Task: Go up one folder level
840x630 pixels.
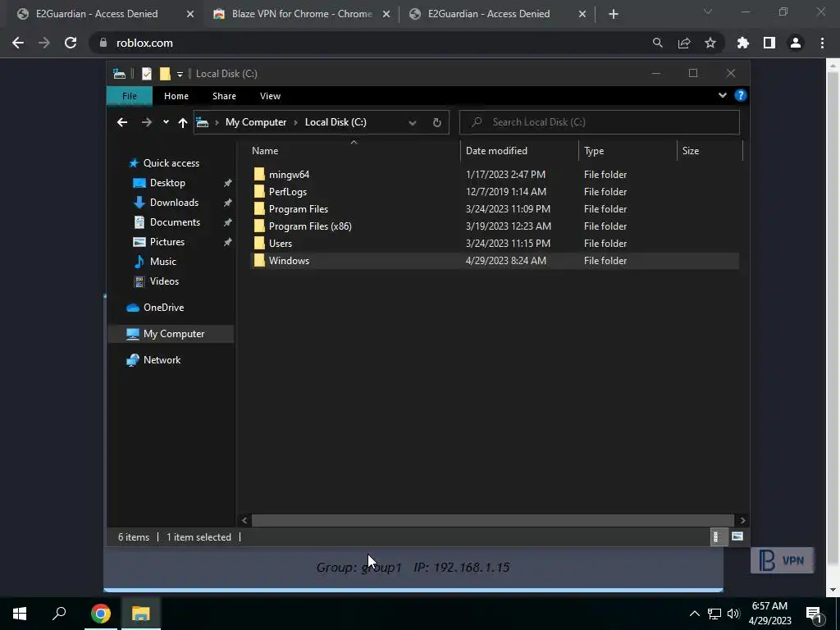Action: pyautogui.click(x=183, y=123)
